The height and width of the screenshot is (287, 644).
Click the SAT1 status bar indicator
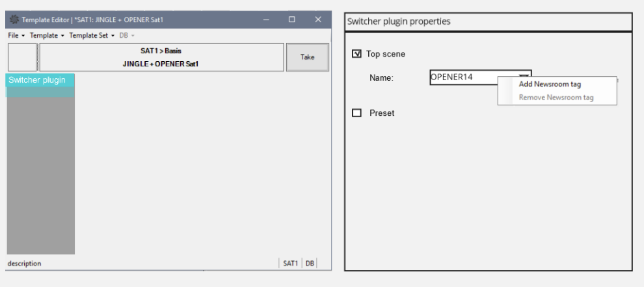[290, 264]
